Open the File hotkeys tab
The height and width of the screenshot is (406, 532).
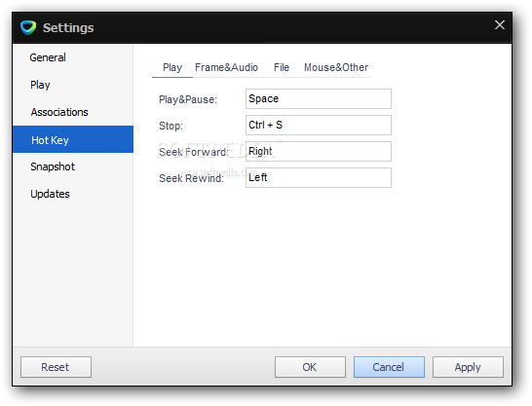(282, 67)
